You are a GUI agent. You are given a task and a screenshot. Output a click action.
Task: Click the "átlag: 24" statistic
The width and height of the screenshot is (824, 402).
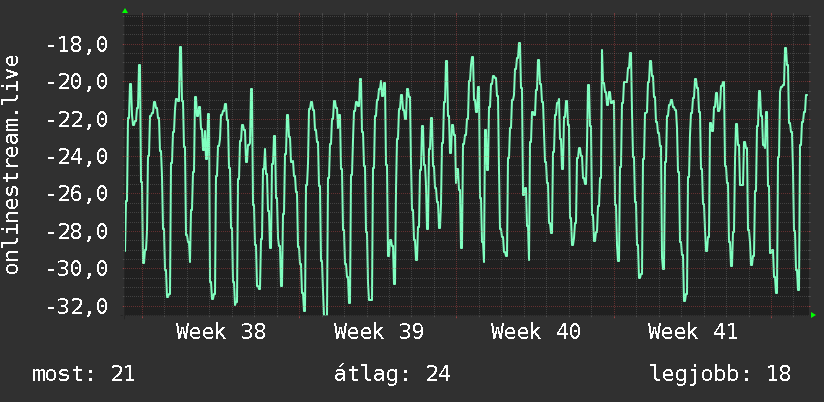click(x=392, y=374)
